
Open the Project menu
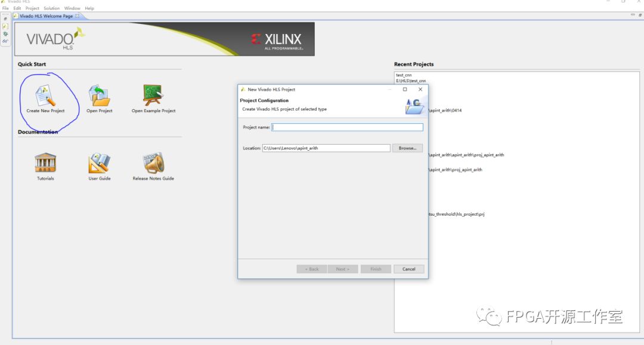pos(32,8)
